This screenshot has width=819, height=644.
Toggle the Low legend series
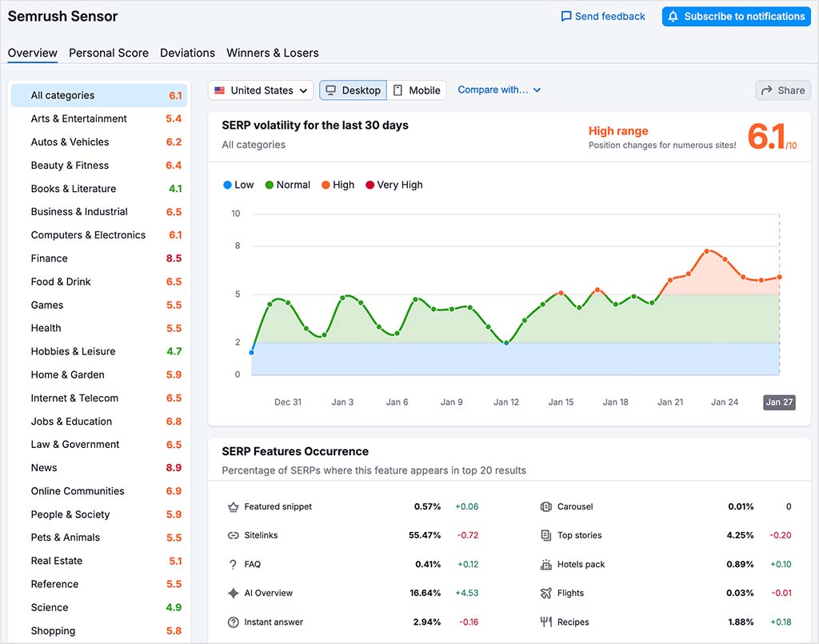[x=238, y=185]
